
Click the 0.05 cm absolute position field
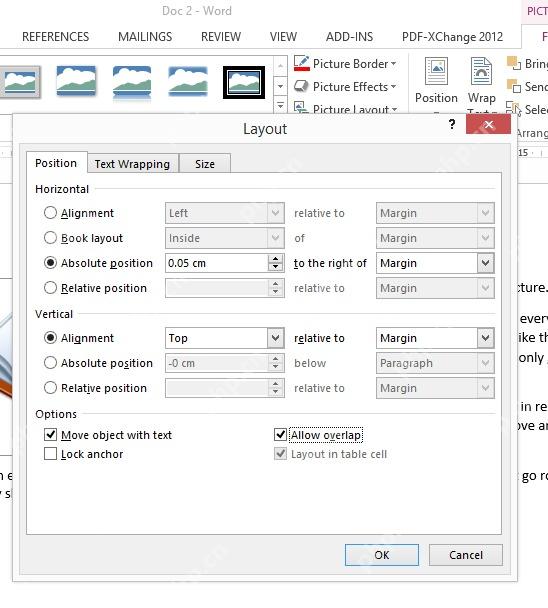pos(216,263)
